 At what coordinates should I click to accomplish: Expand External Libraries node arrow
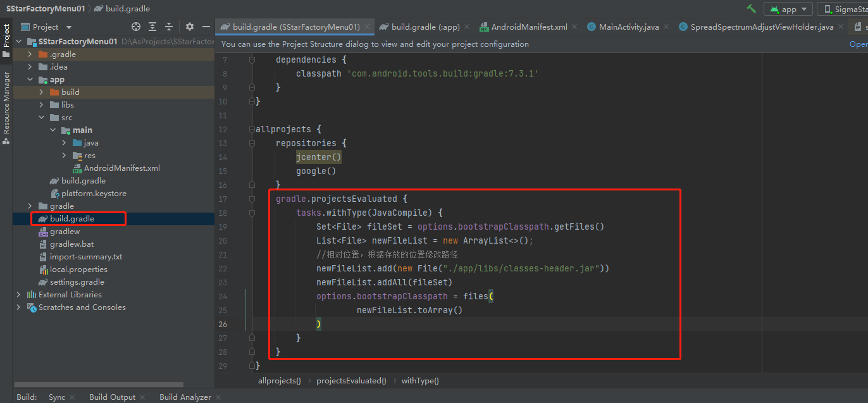click(x=18, y=295)
